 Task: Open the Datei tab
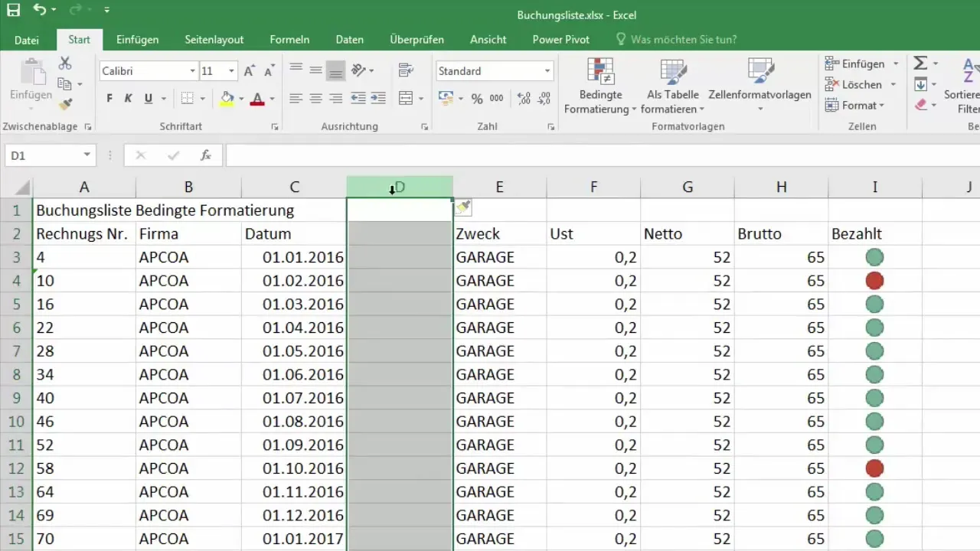tap(27, 40)
